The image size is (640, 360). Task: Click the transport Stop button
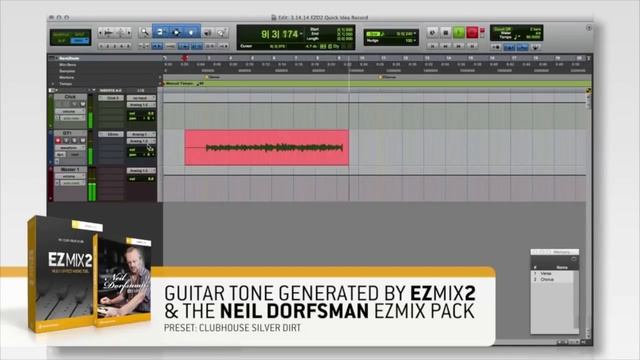coord(446,32)
